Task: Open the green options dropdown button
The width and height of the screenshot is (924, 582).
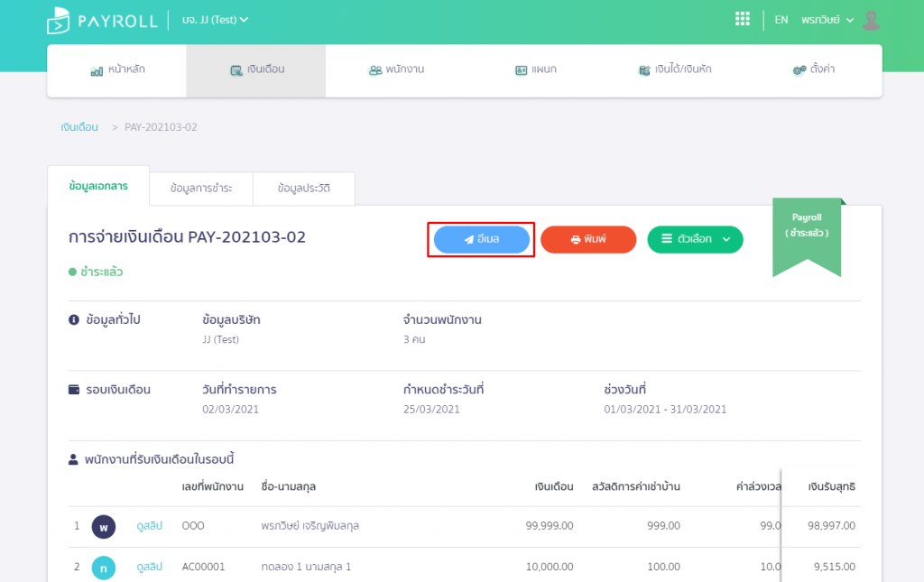Action: pyautogui.click(x=695, y=239)
